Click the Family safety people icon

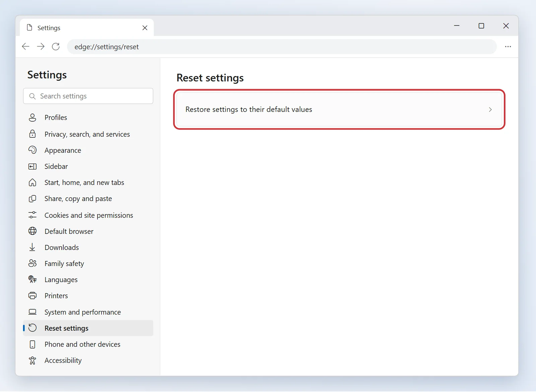[32, 263]
